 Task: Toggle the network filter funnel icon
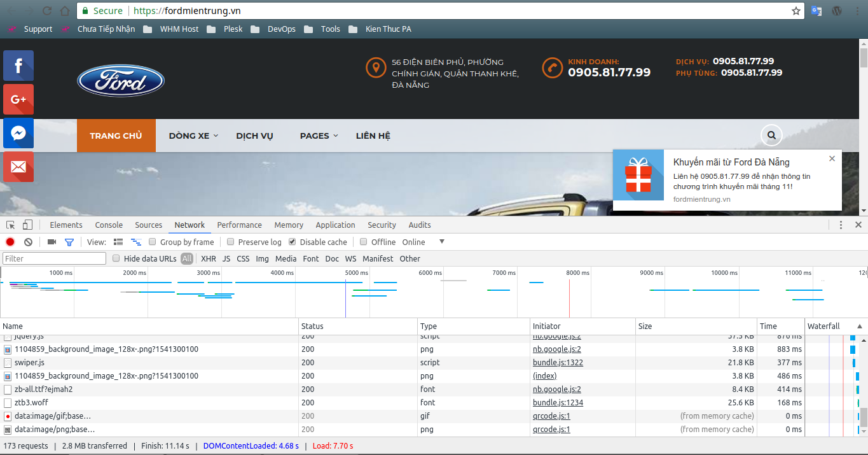coord(69,242)
